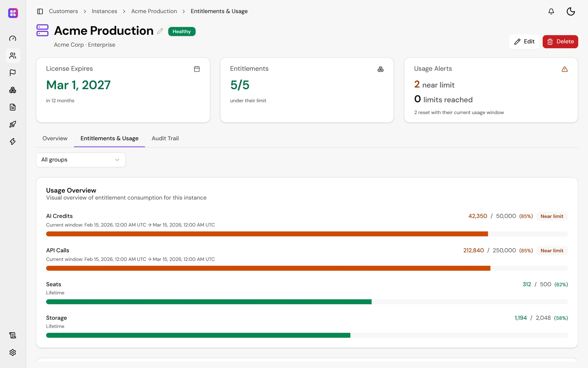Click the pencil icon beside Acme Production title
This screenshot has height=368, width=588.
click(x=160, y=31)
